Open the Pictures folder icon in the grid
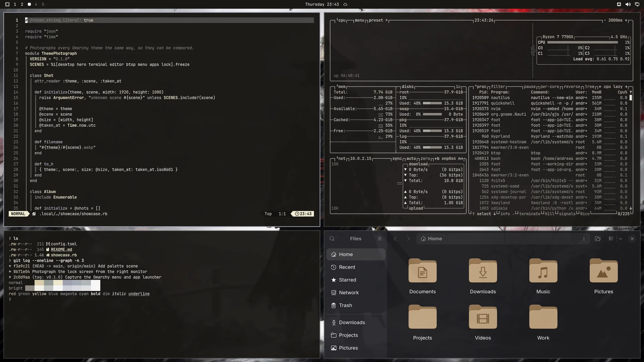644x362 pixels. [x=603, y=277]
